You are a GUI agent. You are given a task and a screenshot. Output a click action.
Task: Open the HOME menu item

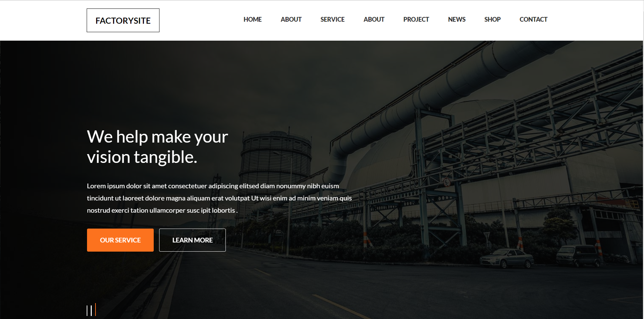click(252, 19)
